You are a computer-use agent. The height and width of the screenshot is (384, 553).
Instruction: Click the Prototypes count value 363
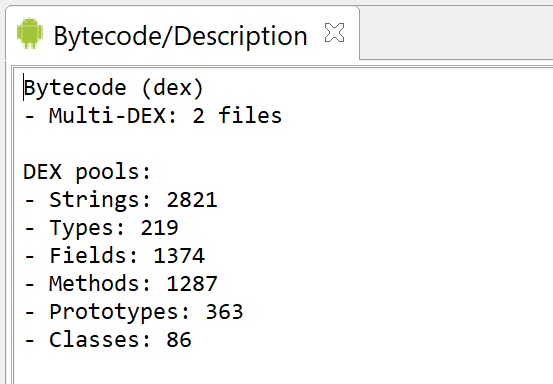224,312
